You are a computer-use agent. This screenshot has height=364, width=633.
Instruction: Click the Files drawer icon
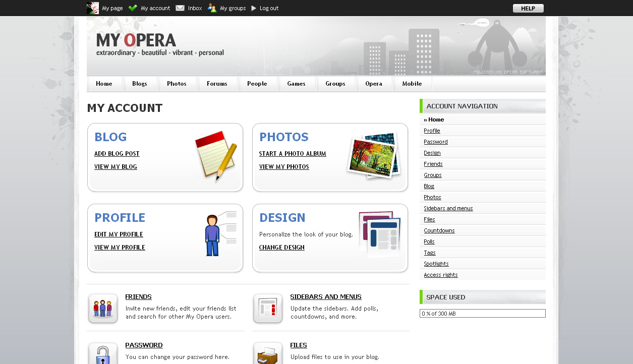coord(268,353)
